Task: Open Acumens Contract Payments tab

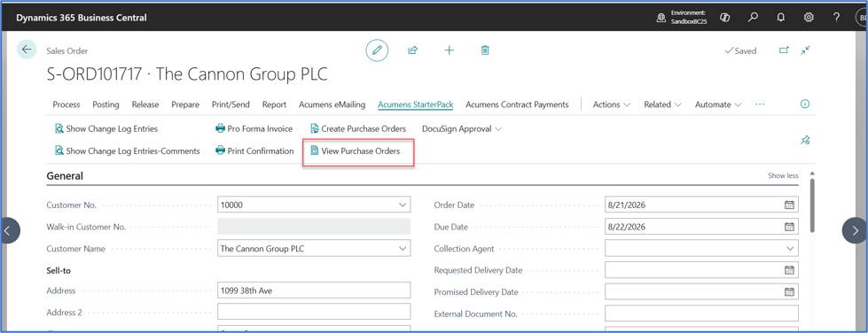Action: pos(517,104)
